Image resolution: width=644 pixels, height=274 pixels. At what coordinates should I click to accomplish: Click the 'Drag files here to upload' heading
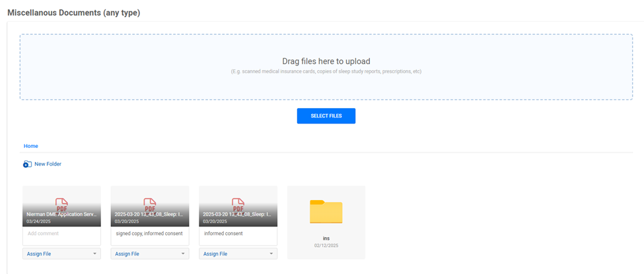pos(326,61)
